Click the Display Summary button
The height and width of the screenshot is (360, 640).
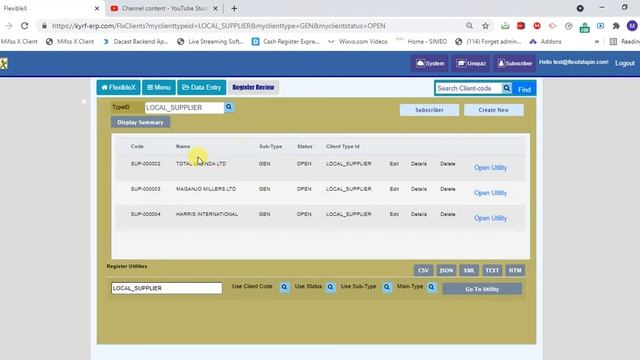point(140,122)
